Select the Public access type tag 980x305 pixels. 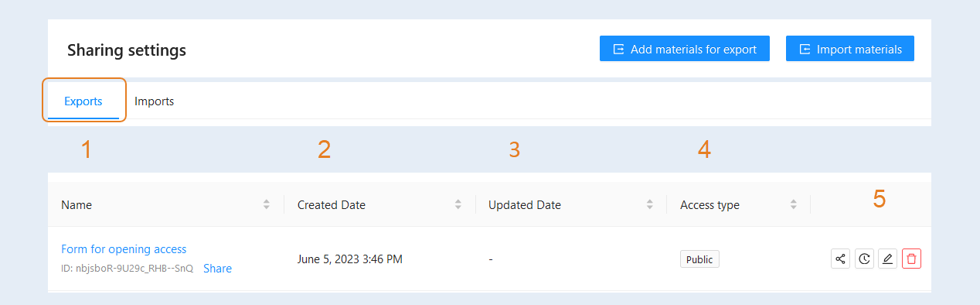[699, 259]
